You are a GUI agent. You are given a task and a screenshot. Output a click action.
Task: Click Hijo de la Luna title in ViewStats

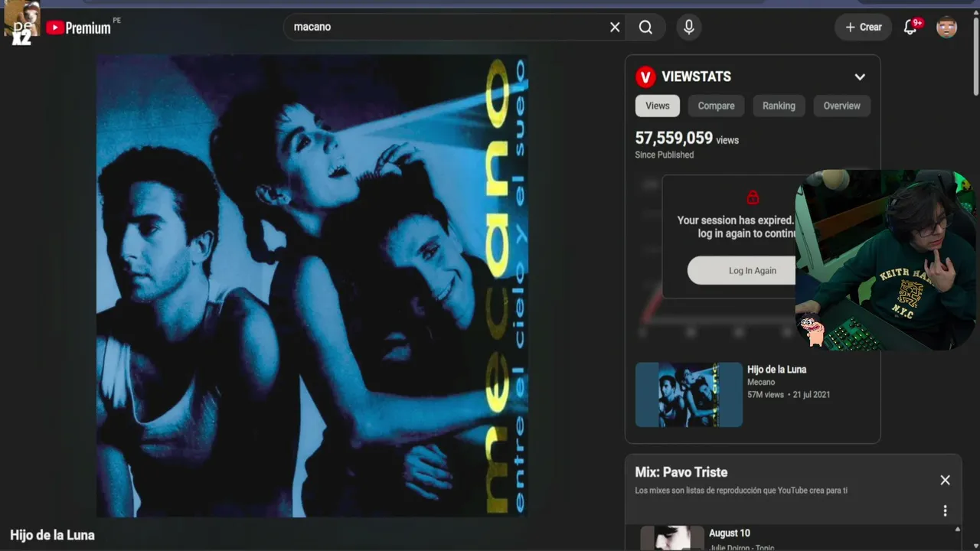point(776,370)
